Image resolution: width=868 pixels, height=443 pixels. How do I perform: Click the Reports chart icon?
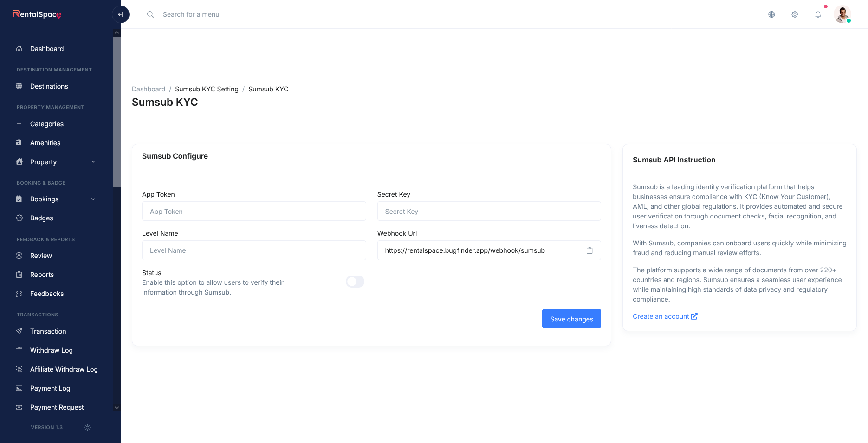[x=19, y=275]
